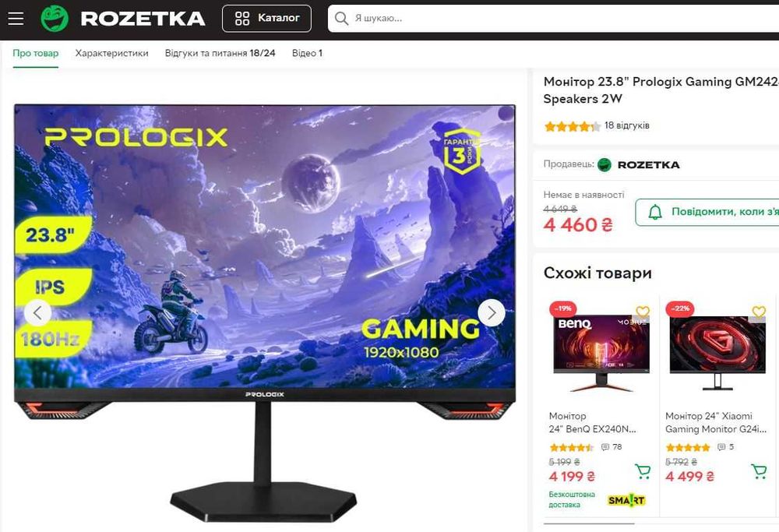Viewport: 779px width, 532px height.
Task: Click the 18 відгуків reviews link
Action: 627,125
